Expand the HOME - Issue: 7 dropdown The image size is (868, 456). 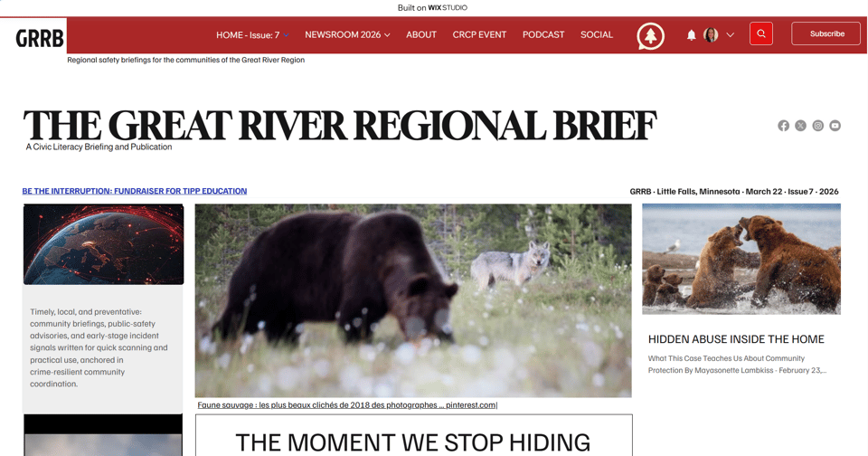point(252,35)
